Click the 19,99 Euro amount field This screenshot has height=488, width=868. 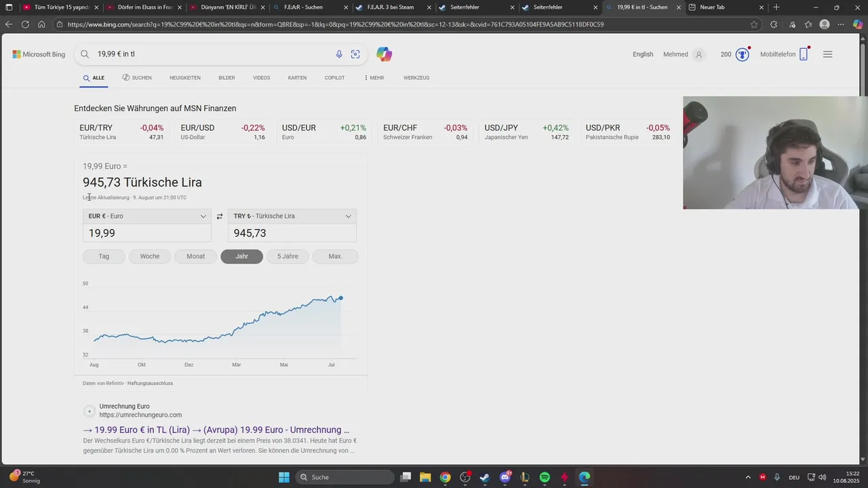point(147,233)
